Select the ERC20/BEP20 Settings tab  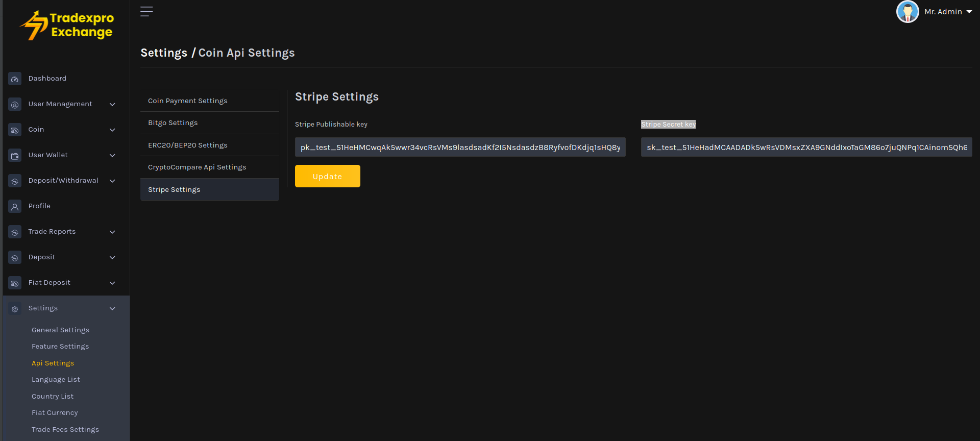click(x=187, y=145)
